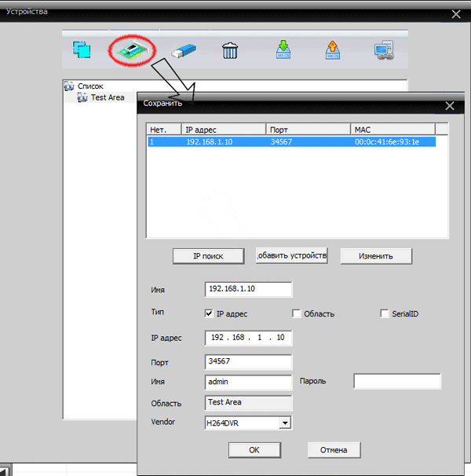The width and height of the screenshot is (471, 476).
Task: Click the computer connection test icon
Action: pyautogui.click(x=384, y=49)
